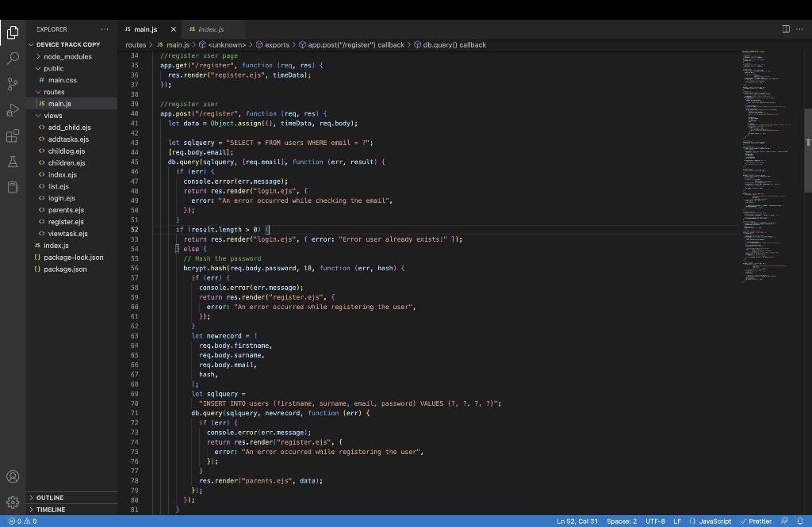Expand the OUTLINE panel
This screenshot has height=527, width=812.
72,498
